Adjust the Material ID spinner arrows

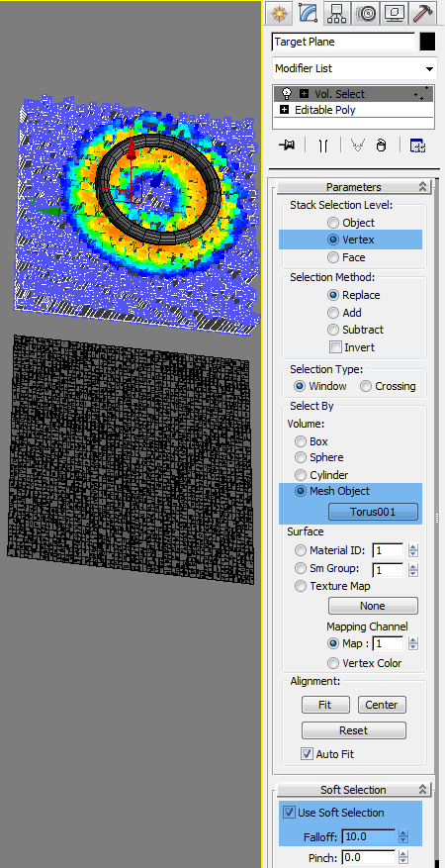click(x=413, y=551)
